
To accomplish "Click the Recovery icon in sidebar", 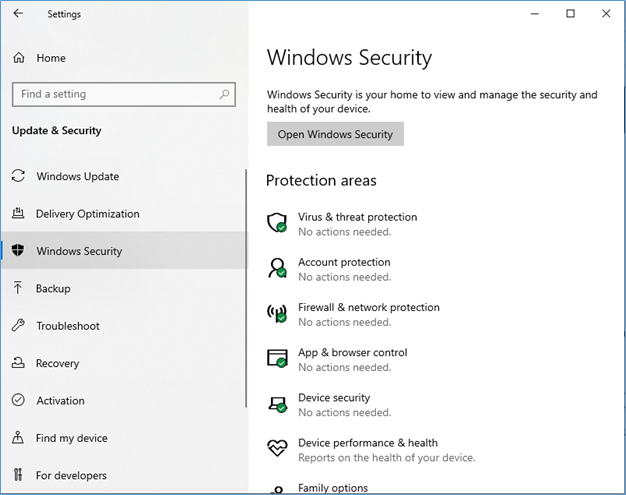I will click(x=18, y=362).
